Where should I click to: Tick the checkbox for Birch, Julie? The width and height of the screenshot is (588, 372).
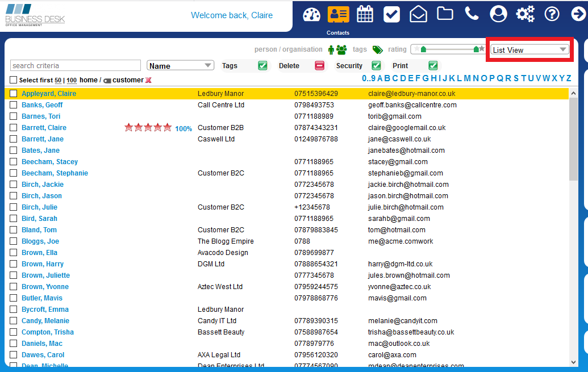coord(14,207)
